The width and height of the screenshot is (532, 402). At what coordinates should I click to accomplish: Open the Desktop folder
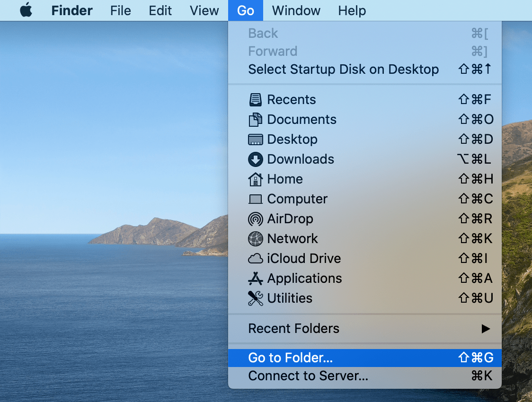click(x=293, y=139)
